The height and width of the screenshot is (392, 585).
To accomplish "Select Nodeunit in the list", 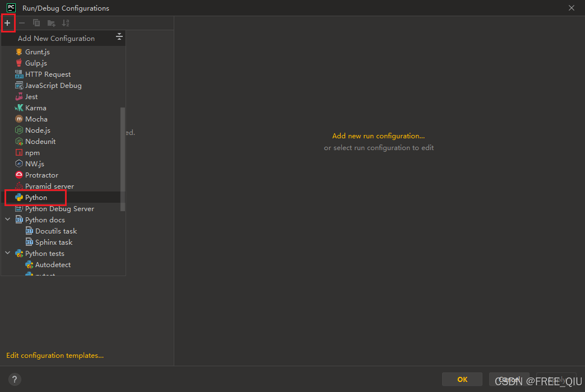I will point(40,141).
